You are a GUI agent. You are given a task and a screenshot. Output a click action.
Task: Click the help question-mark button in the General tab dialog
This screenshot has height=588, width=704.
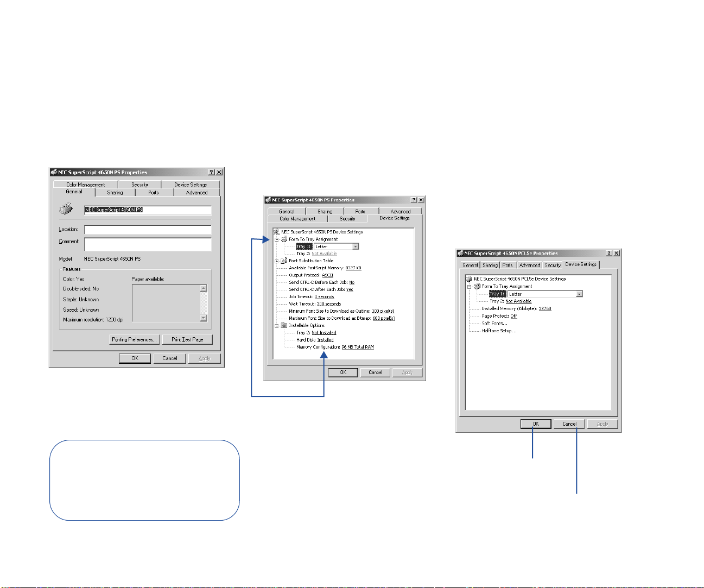tap(211, 172)
